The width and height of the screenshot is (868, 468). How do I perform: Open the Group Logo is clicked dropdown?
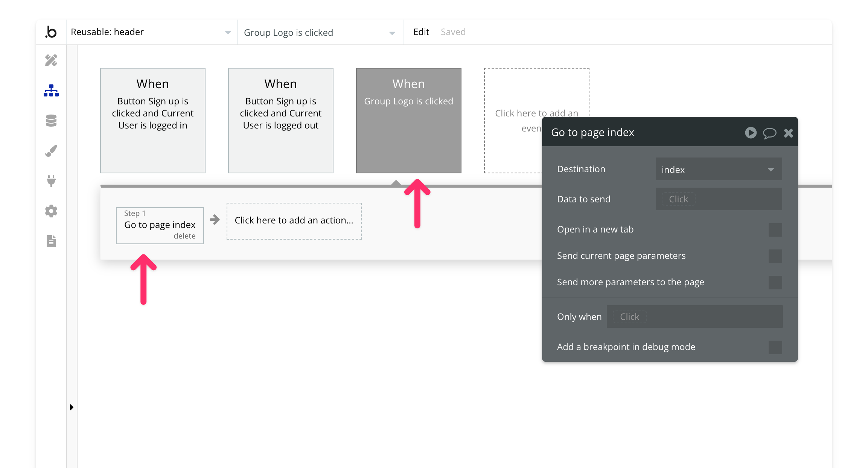(x=320, y=33)
